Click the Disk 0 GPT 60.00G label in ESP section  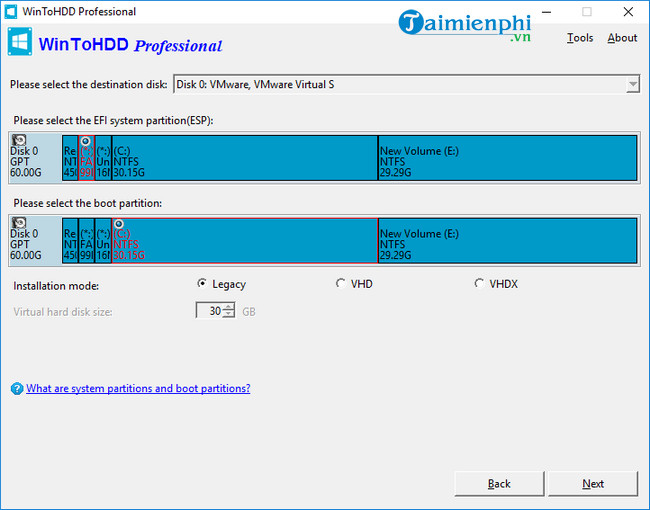coord(25,162)
